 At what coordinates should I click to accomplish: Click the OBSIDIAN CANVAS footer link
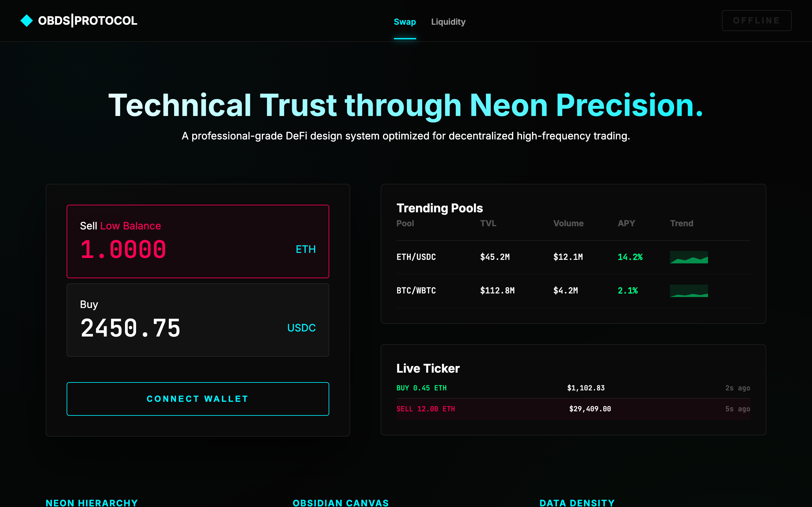click(341, 502)
